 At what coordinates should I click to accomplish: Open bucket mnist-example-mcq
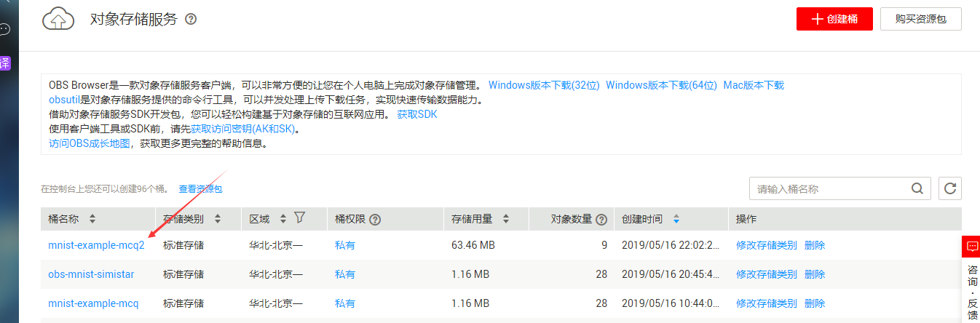93,303
